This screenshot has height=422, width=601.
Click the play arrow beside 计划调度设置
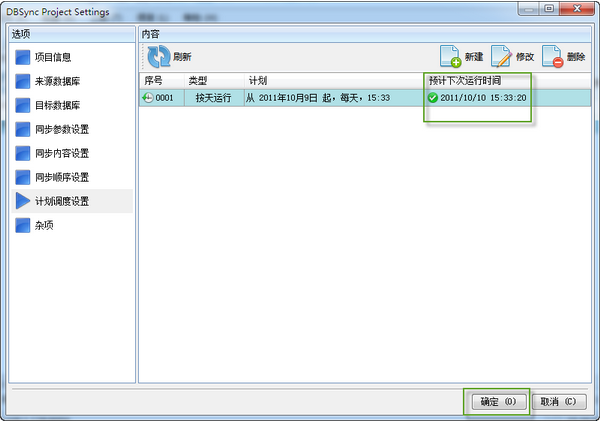(x=23, y=201)
